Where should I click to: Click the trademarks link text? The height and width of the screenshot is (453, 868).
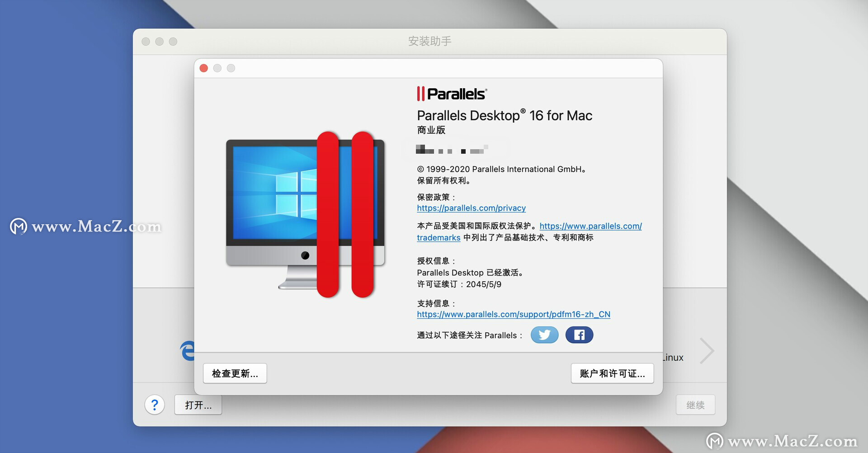(439, 238)
